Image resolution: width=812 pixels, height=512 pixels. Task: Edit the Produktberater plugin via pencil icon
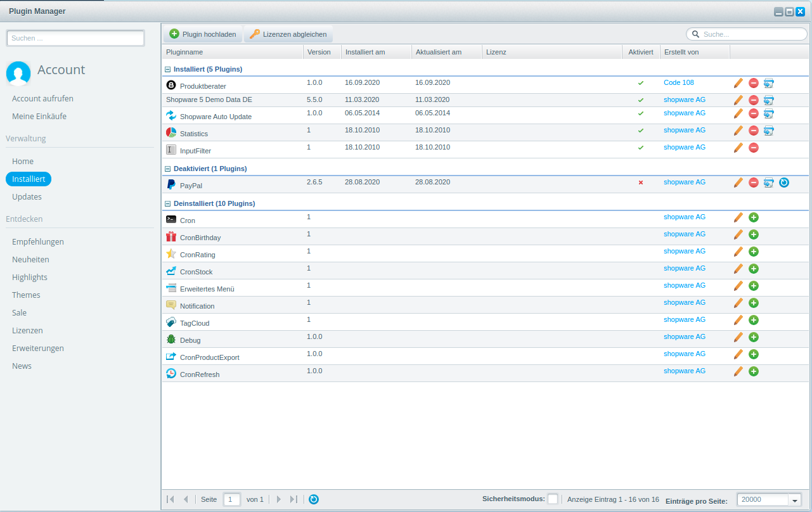pos(738,83)
